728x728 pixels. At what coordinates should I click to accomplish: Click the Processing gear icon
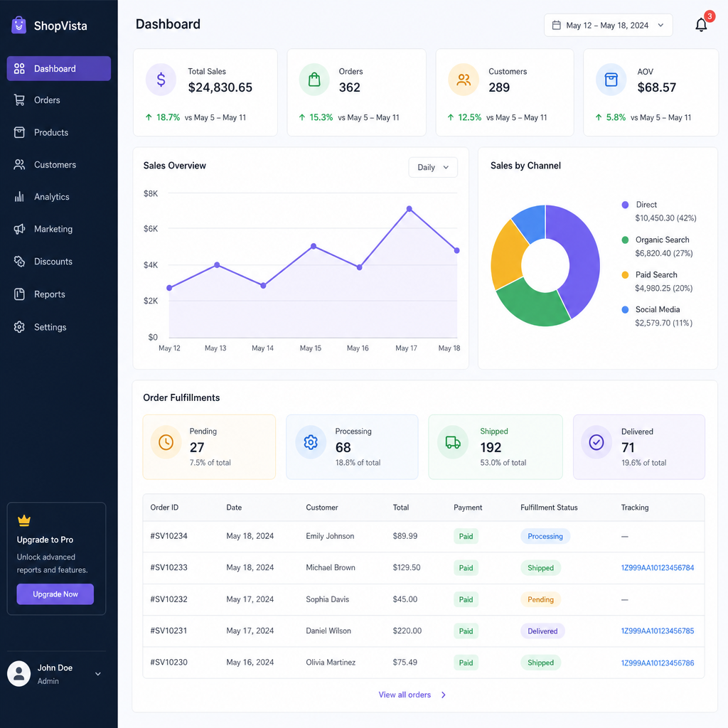tap(311, 442)
